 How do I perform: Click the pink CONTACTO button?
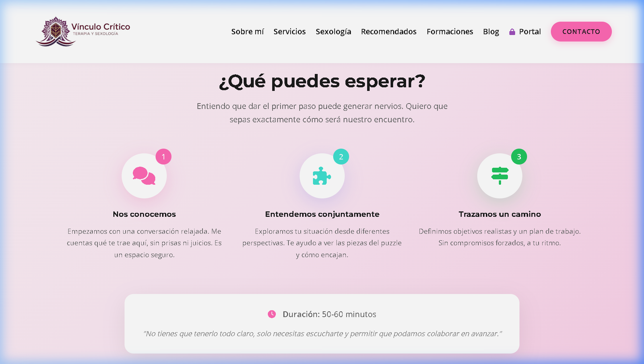click(x=581, y=31)
